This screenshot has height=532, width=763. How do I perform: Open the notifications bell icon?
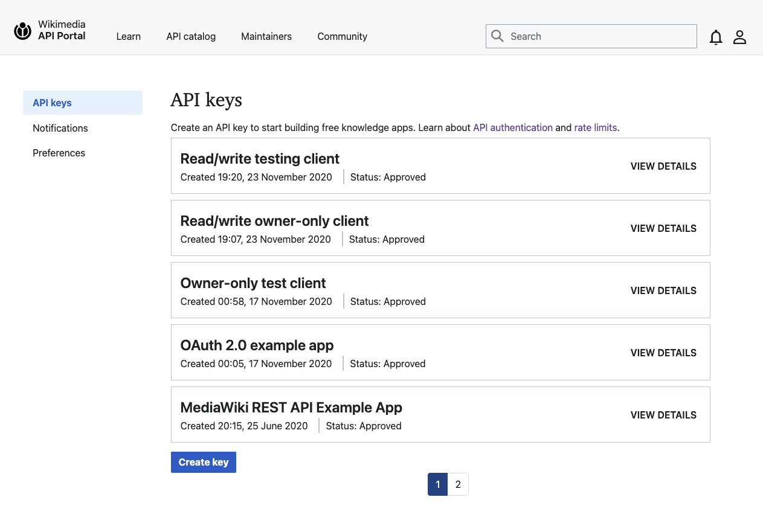pyautogui.click(x=716, y=37)
